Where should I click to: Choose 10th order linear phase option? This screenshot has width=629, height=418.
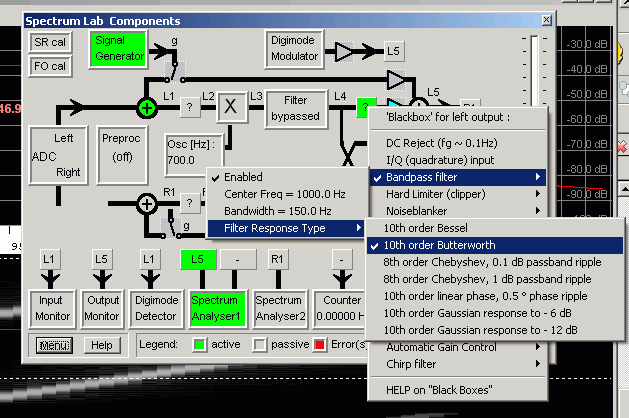click(495, 296)
